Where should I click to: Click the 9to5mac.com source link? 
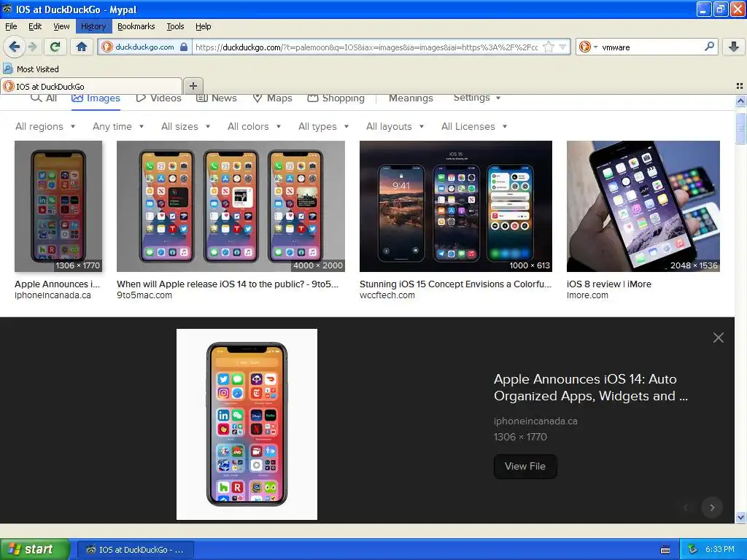(144, 295)
